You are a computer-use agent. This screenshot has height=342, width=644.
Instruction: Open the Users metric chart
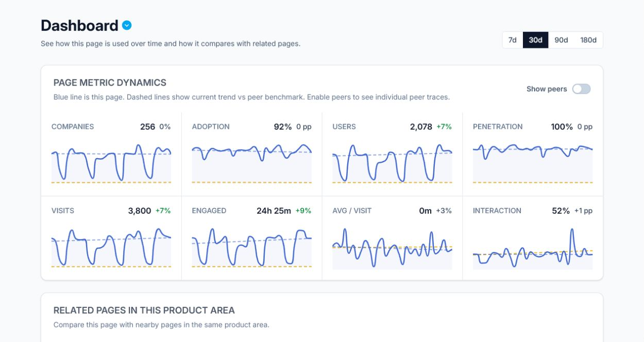(x=392, y=163)
